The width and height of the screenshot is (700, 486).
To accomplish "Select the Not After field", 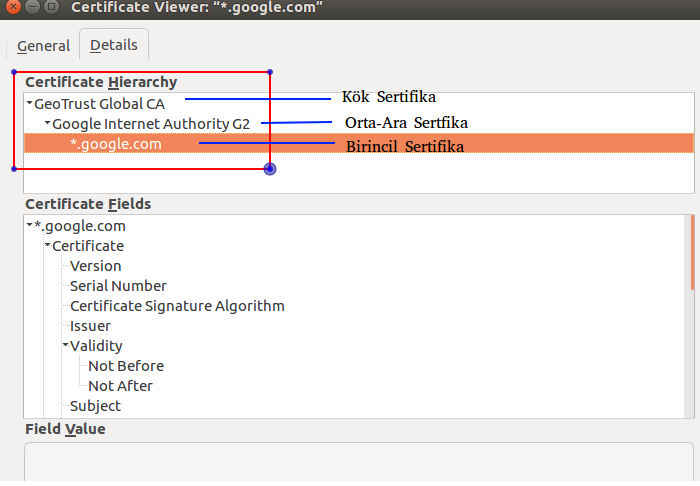I will coord(121,386).
